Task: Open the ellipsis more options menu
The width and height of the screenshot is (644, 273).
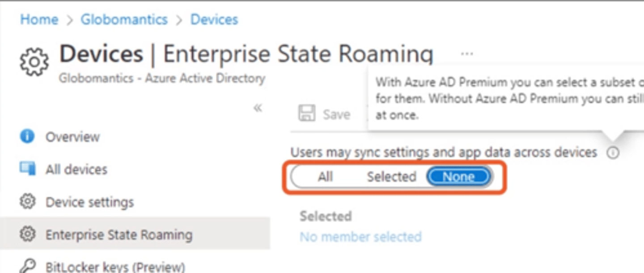Action: tap(466, 54)
